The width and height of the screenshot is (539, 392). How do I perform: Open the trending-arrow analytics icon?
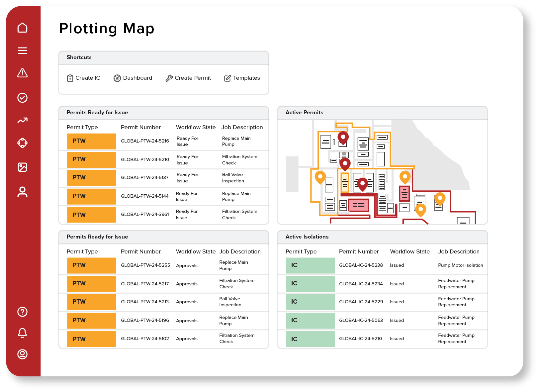(22, 121)
